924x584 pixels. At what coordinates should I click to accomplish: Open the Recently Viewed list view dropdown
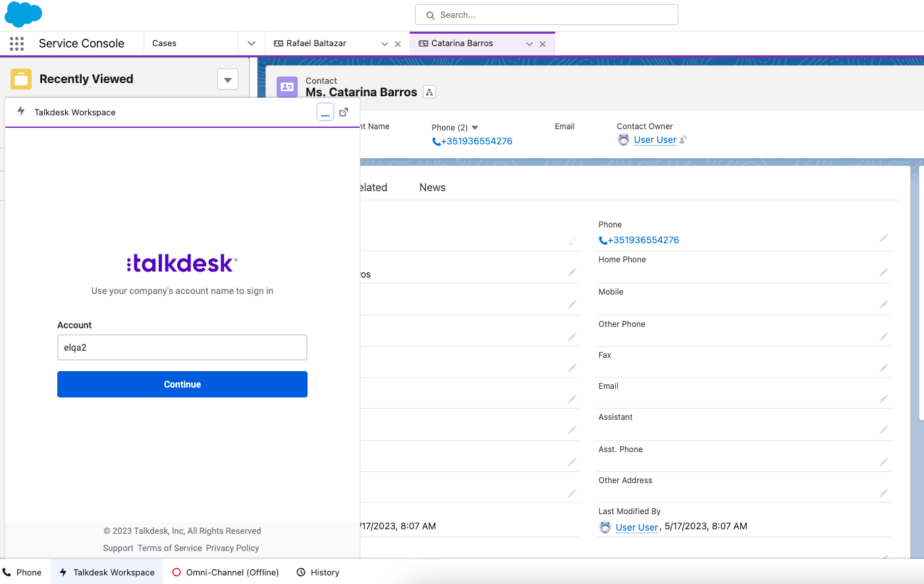[228, 80]
